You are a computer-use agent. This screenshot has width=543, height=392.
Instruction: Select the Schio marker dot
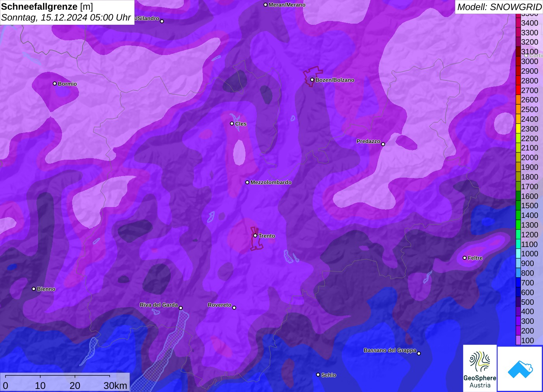click(318, 375)
